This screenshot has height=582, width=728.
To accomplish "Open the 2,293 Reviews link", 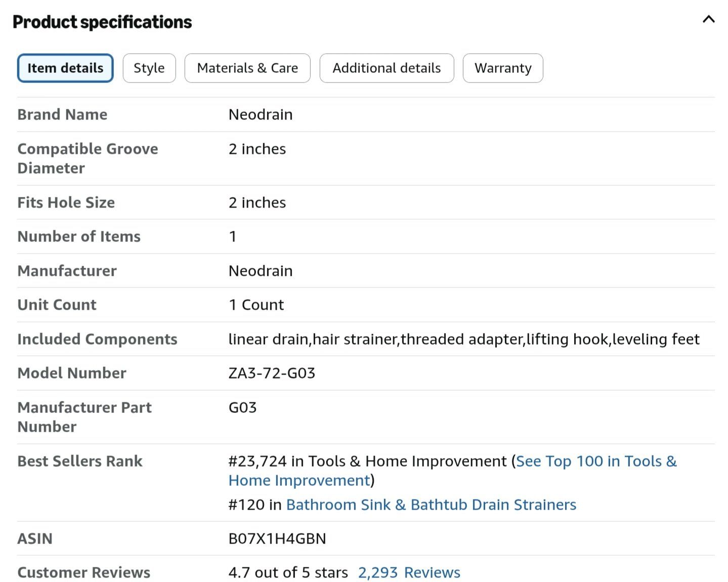I will tap(409, 572).
